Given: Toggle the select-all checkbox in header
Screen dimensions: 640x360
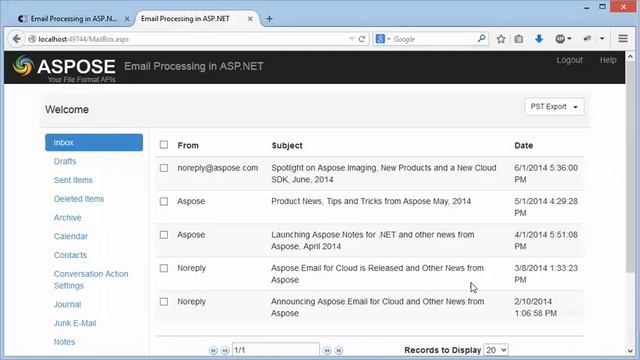Looking at the screenshot, I should pos(164,144).
